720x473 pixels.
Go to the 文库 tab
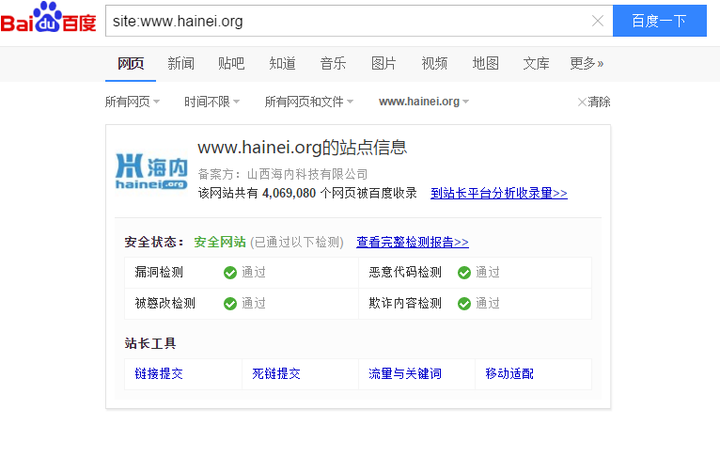(x=536, y=63)
